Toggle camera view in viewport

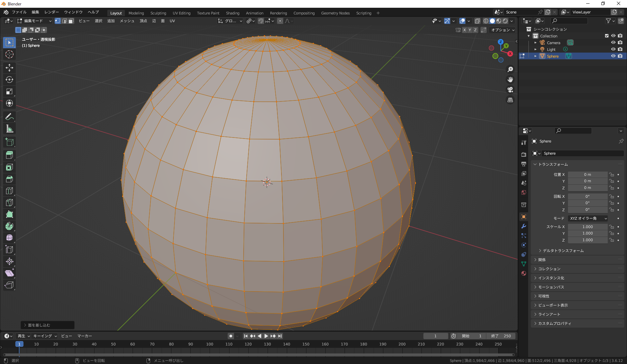(x=510, y=90)
